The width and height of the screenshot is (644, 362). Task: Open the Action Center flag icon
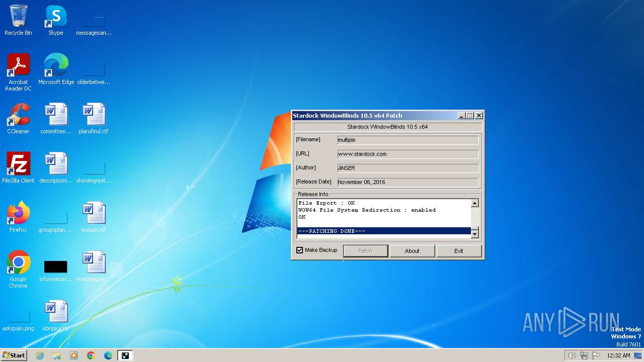(596, 355)
